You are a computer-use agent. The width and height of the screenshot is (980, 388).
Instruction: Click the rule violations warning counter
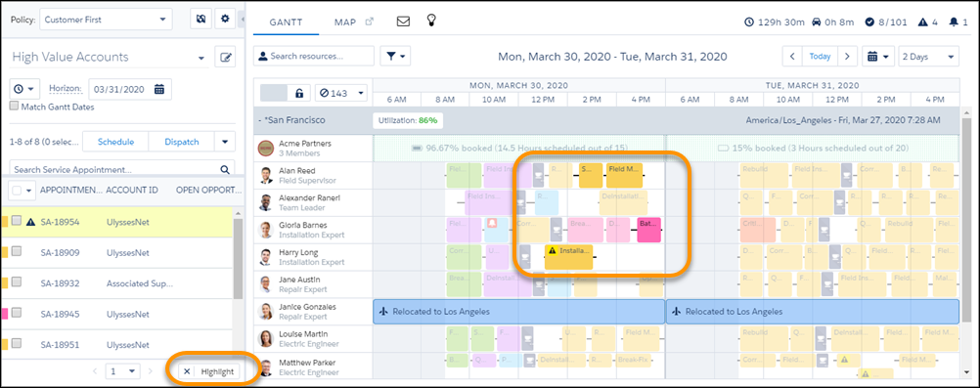coord(927,22)
